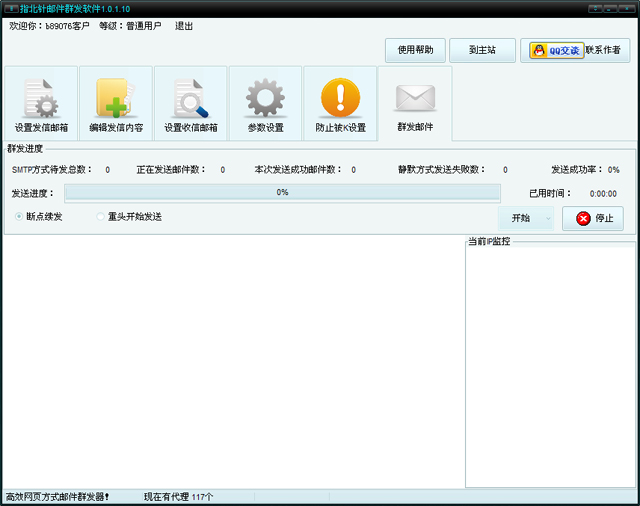Click the app icon in the title bar
This screenshot has height=506, width=640.
[11, 9]
